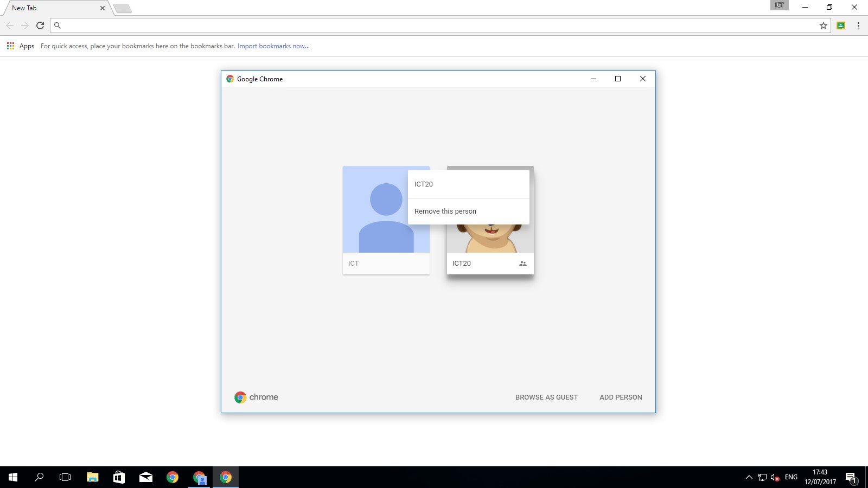Bookmark the page using the star icon
The image size is (868, 488).
coord(823,25)
